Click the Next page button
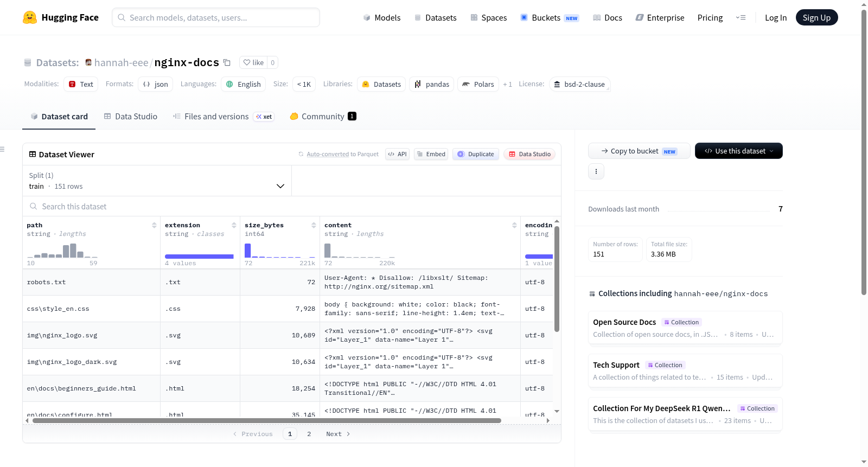868x467 pixels. pyautogui.click(x=338, y=434)
